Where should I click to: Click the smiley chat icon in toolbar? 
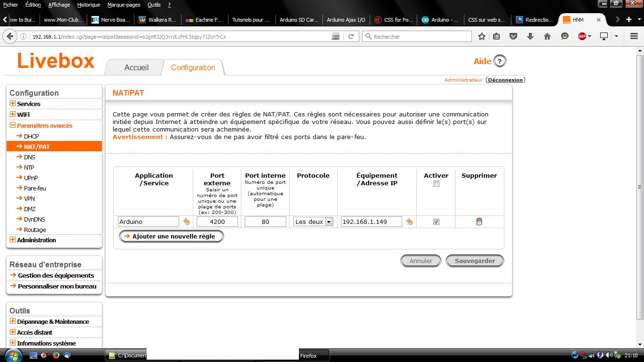coord(565,36)
